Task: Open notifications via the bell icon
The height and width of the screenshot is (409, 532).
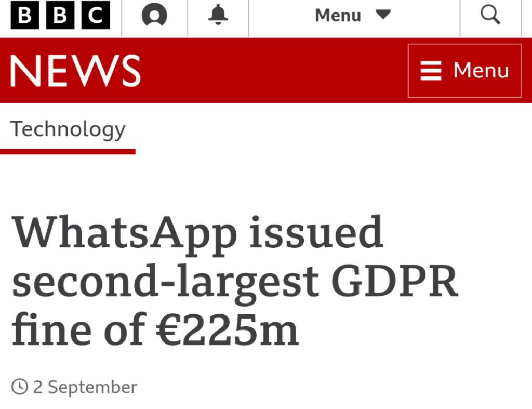Action: pyautogui.click(x=218, y=16)
